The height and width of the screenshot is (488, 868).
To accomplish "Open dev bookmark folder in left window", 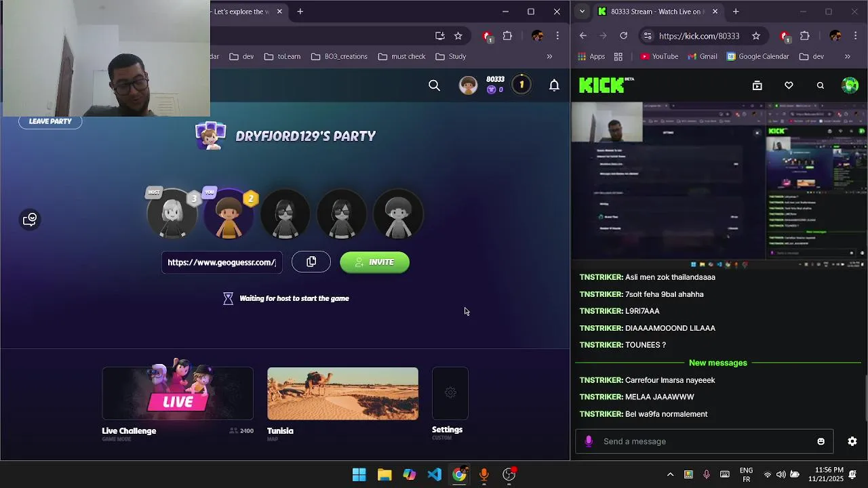I will (241, 56).
